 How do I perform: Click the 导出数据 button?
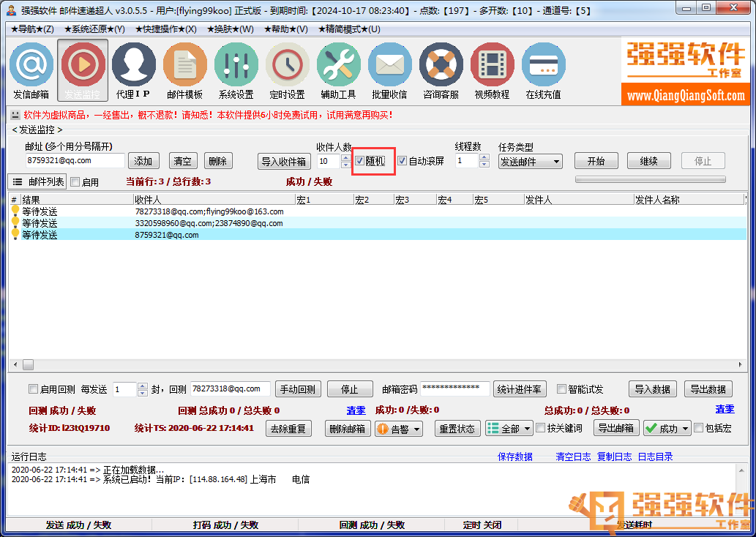pos(708,389)
